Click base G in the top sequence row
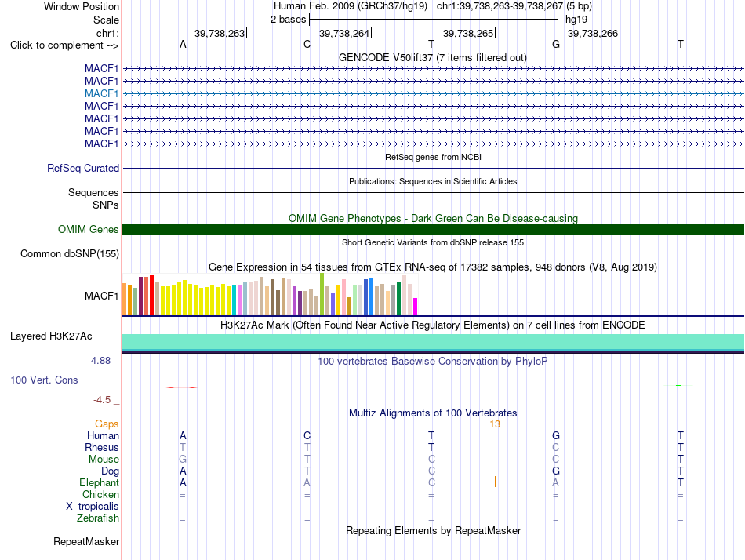This screenshot has height=560, width=745. pyautogui.click(x=556, y=44)
